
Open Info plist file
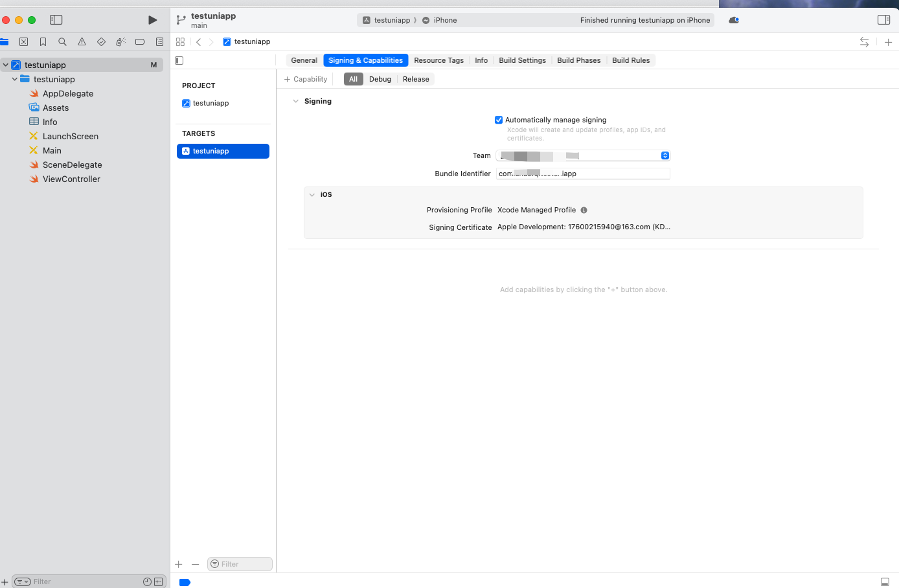tap(50, 122)
